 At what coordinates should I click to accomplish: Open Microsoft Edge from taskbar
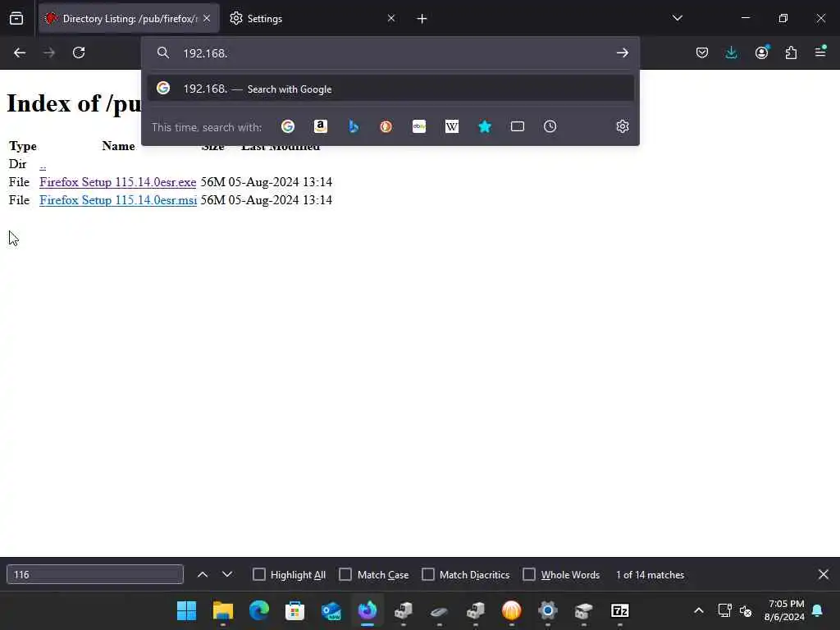click(258, 610)
